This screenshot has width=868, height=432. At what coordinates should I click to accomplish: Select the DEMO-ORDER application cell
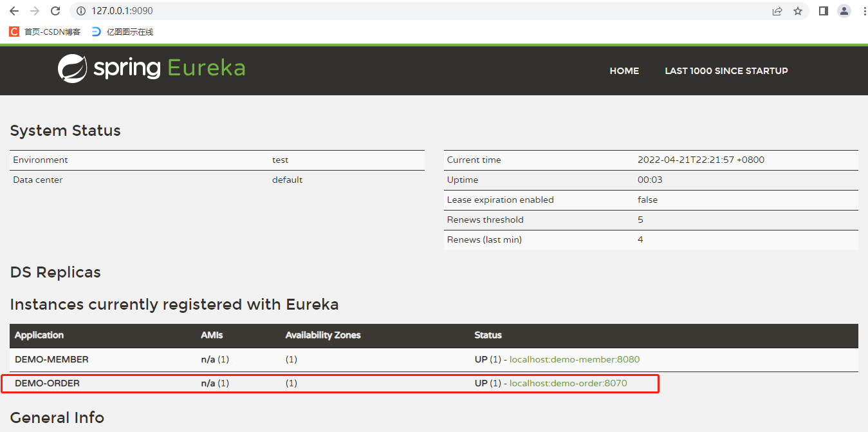tap(47, 383)
